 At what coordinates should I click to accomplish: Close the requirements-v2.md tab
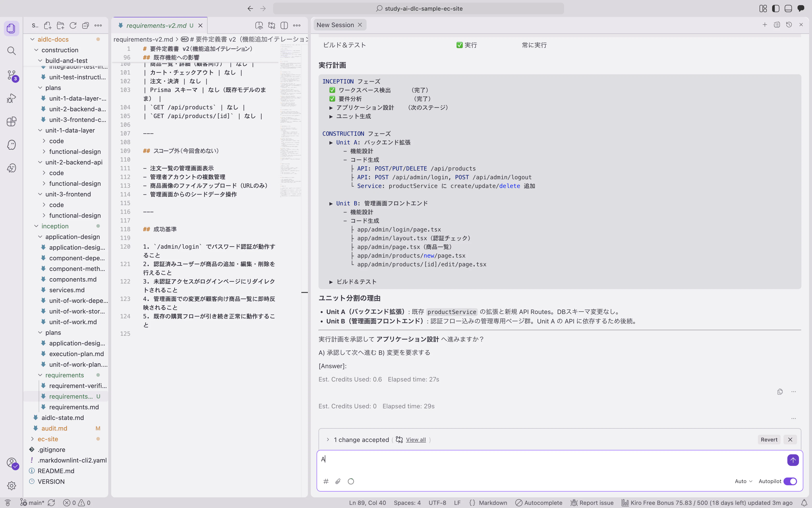coord(200,26)
